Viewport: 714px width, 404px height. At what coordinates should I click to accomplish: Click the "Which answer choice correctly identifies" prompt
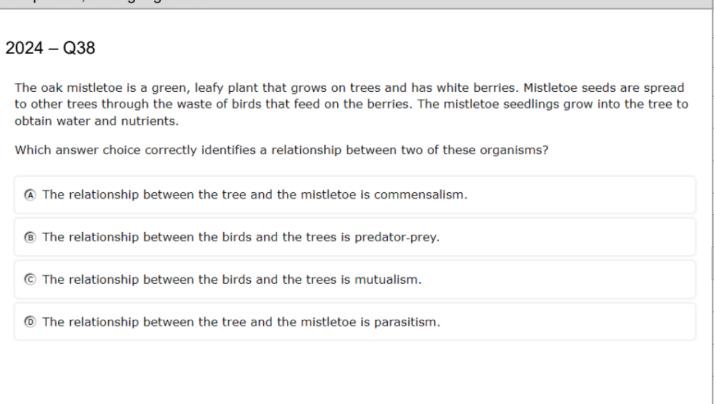click(x=281, y=150)
